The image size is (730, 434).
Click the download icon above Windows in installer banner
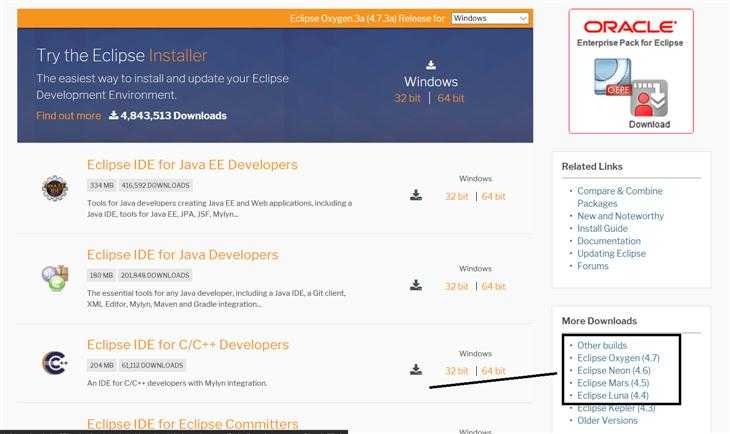(431, 65)
